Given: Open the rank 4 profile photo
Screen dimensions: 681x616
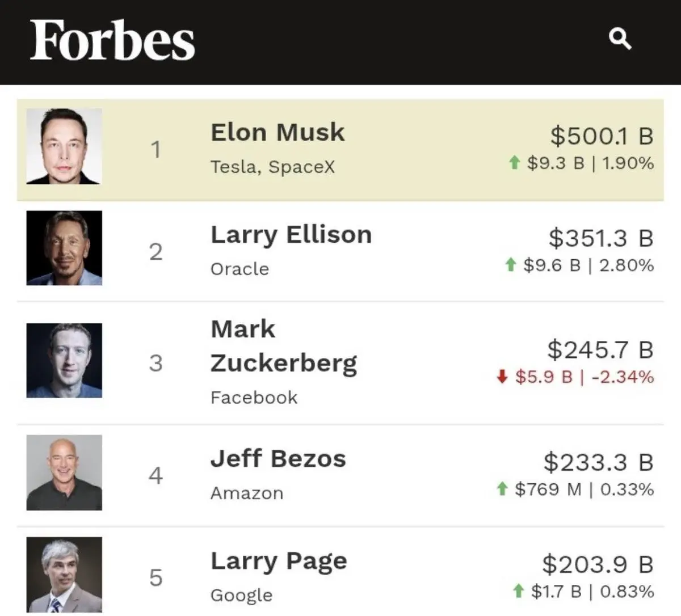Looking at the screenshot, I should coord(64,472).
